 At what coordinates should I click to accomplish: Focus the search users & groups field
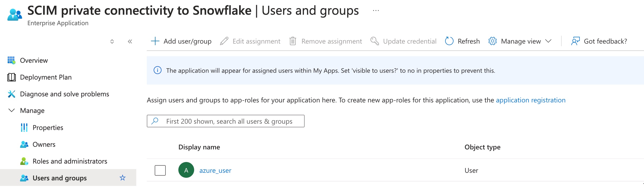point(229,121)
